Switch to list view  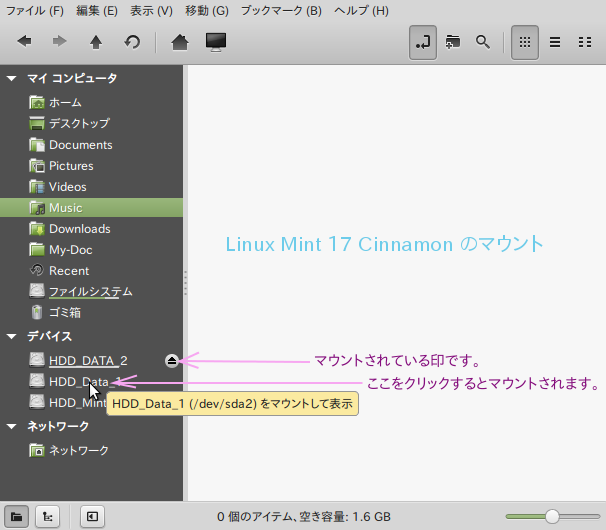coord(555,42)
